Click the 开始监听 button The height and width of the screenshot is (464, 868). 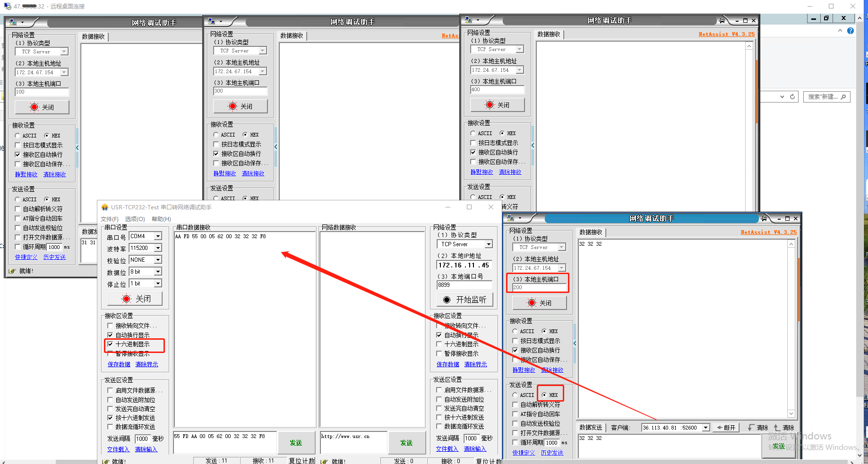[x=465, y=300]
